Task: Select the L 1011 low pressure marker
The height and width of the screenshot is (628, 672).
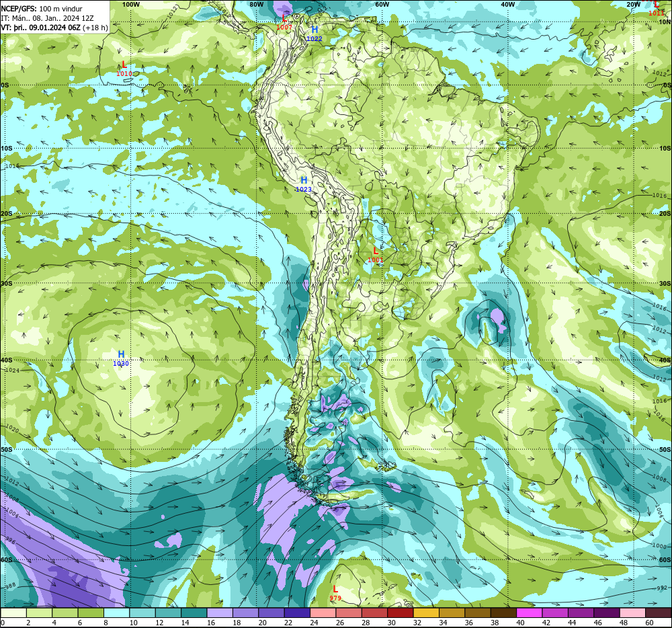Action: [x=657, y=9]
